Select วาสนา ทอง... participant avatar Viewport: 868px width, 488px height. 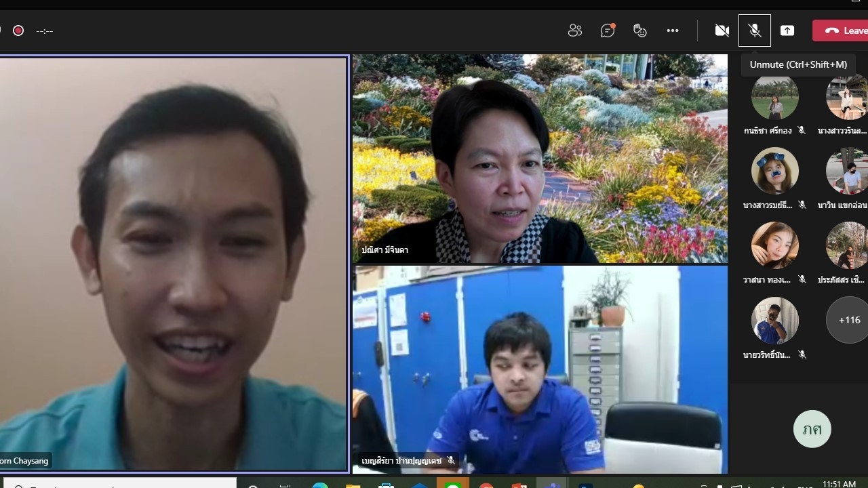[775, 245]
